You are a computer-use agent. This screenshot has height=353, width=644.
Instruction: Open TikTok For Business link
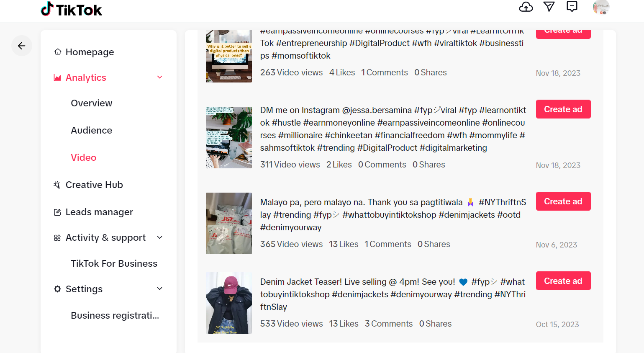[114, 263]
